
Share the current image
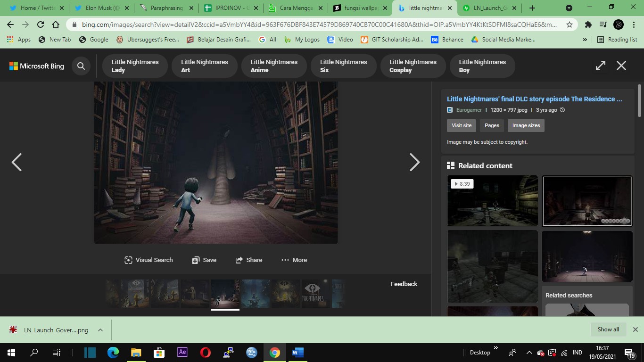[248, 260]
